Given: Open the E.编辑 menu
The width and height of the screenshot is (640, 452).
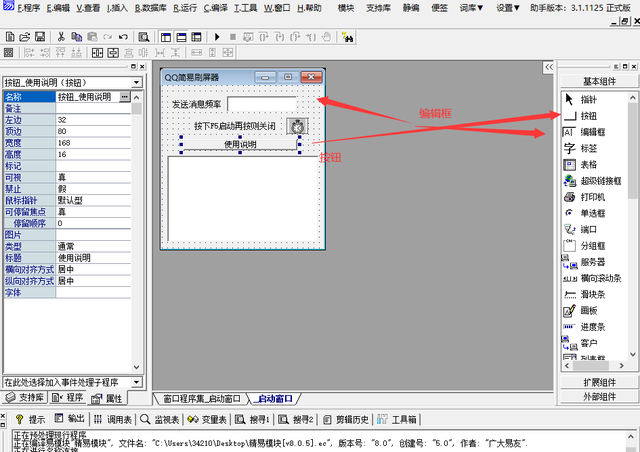Looking at the screenshot, I should [x=58, y=8].
